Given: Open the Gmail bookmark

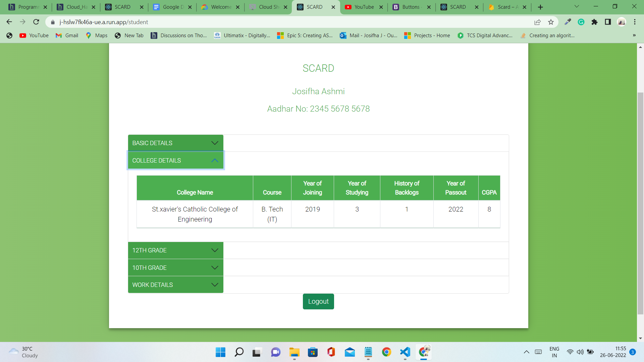Looking at the screenshot, I should tap(67, 36).
